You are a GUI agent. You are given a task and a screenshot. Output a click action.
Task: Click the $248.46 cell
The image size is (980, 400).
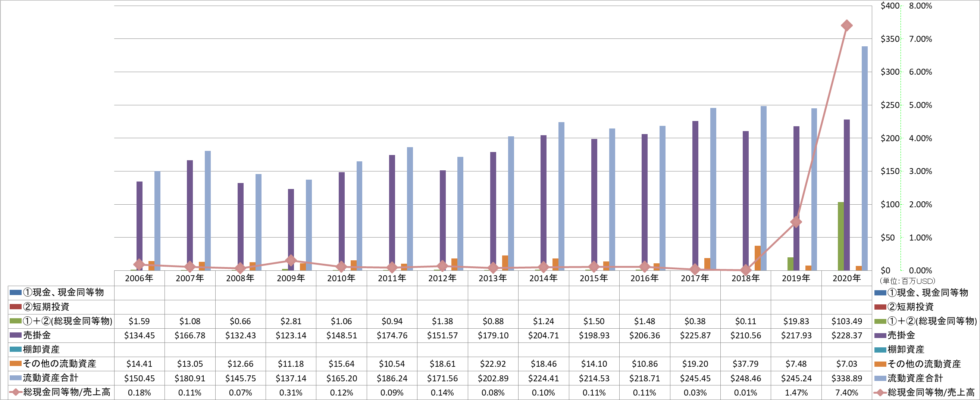click(746, 378)
